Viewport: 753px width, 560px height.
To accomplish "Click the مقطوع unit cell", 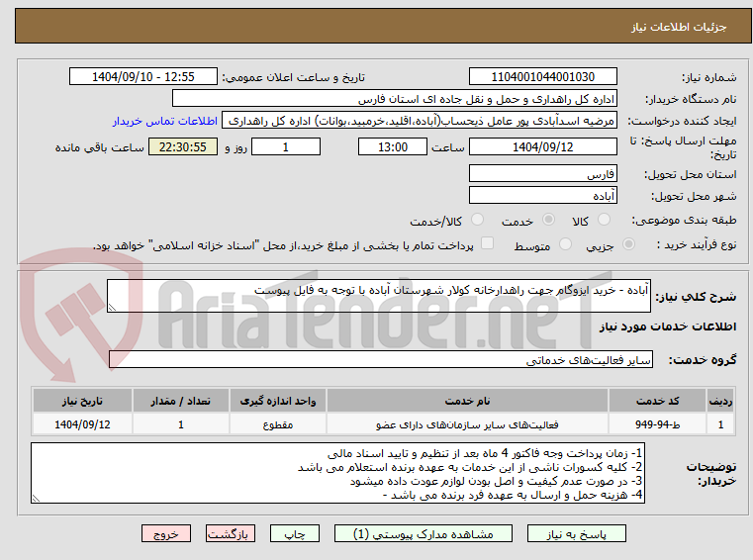I will (278, 424).
